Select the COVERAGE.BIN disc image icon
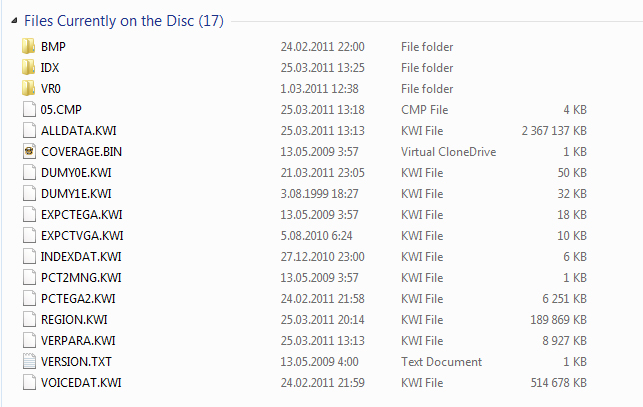The height and width of the screenshot is (407, 643). click(x=27, y=151)
